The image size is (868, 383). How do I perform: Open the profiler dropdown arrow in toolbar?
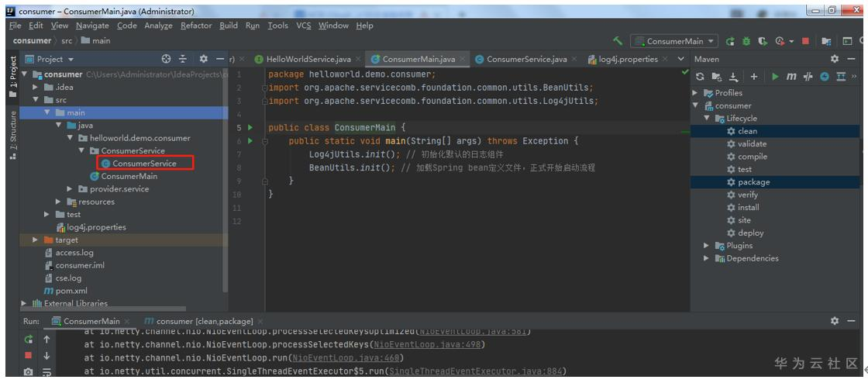pyautogui.click(x=791, y=42)
